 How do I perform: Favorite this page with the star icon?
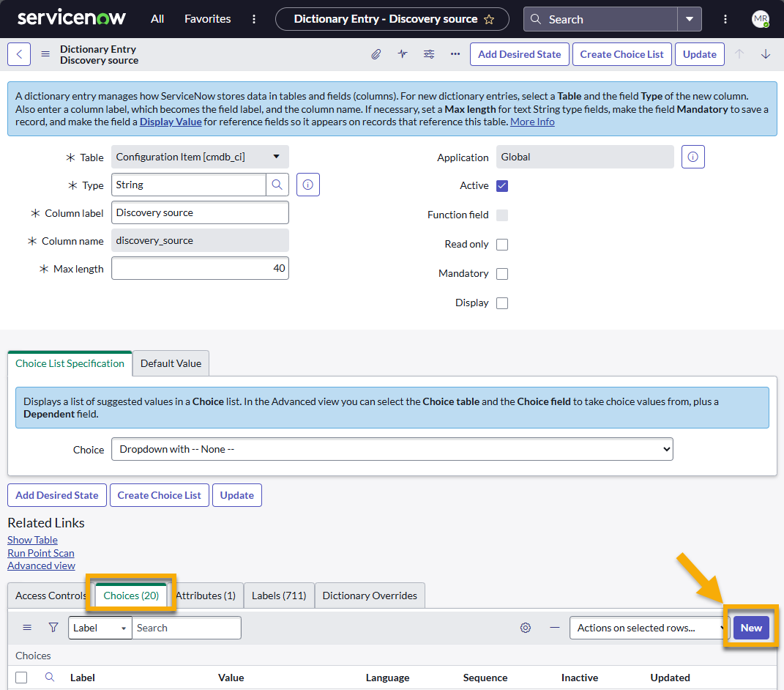pyautogui.click(x=489, y=19)
